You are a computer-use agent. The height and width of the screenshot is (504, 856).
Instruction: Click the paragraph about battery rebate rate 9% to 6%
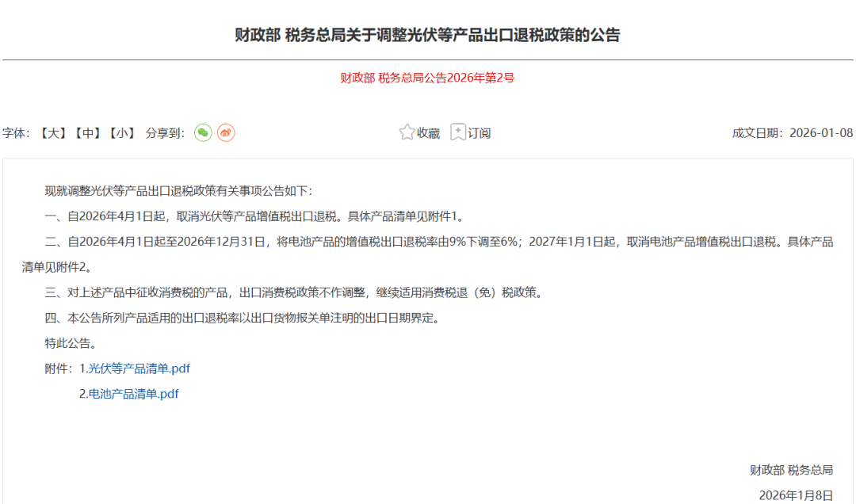428,242
